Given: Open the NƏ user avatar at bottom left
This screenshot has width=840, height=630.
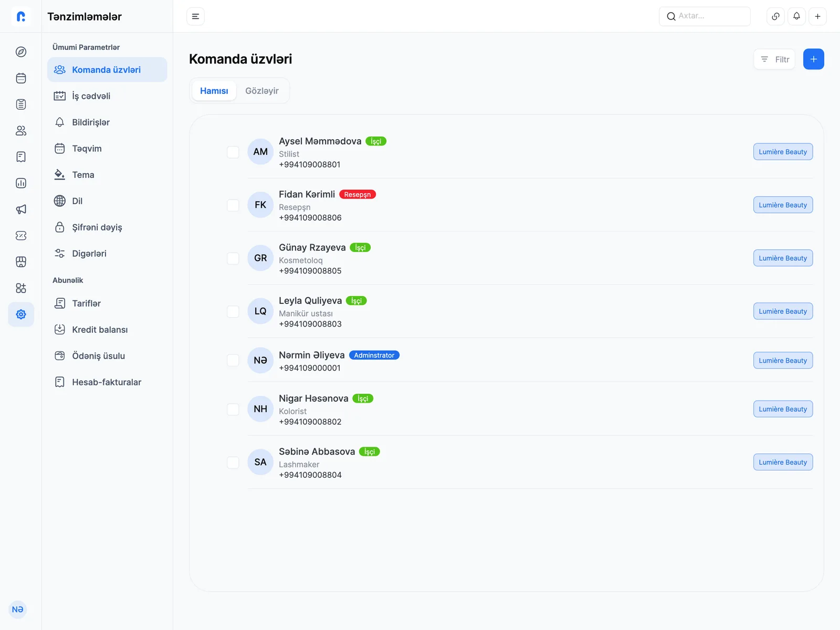Looking at the screenshot, I should (18, 610).
